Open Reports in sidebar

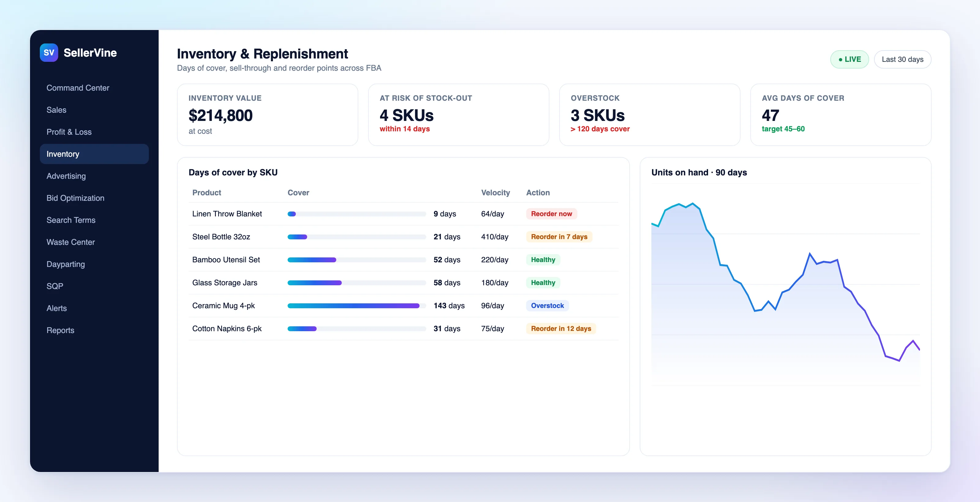click(94, 331)
